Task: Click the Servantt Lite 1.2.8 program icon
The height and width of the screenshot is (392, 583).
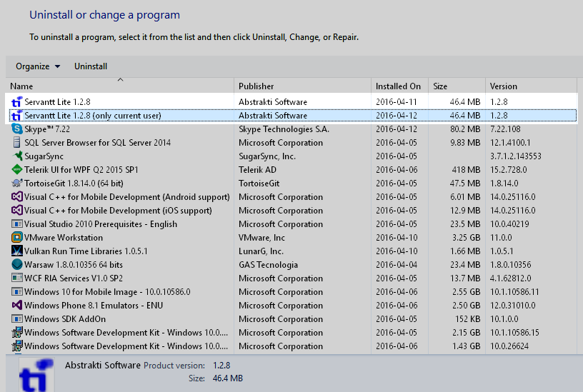Action: click(16, 102)
